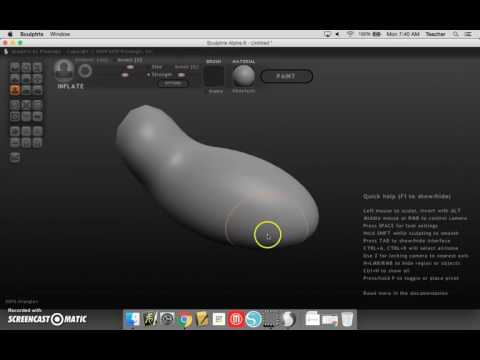Click the Import icon
Viewport: 480px width, 360px height.
[x=37, y=131]
